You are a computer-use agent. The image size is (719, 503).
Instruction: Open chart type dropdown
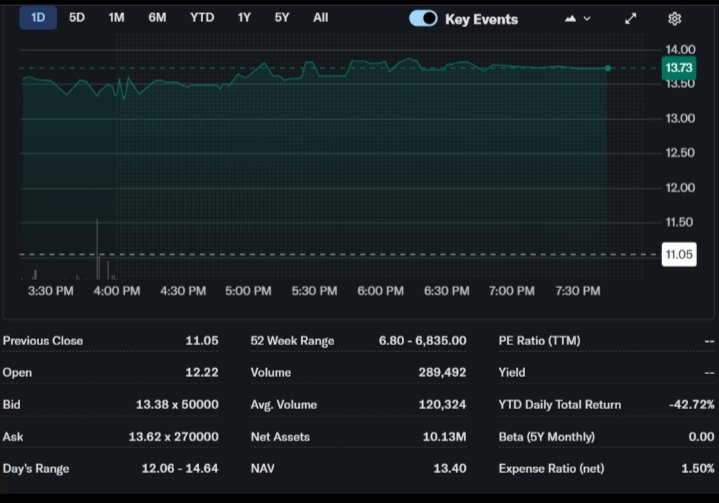pyautogui.click(x=577, y=18)
